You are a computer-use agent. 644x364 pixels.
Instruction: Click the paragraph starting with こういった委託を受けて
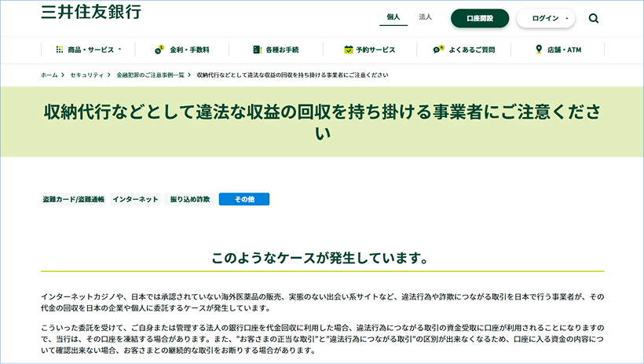tap(323, 339)
